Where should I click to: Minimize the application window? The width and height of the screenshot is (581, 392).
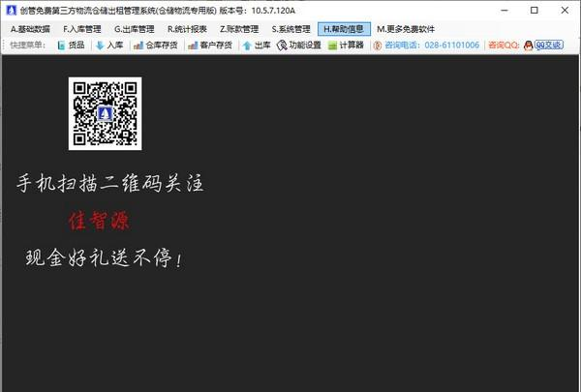point(505,11)
